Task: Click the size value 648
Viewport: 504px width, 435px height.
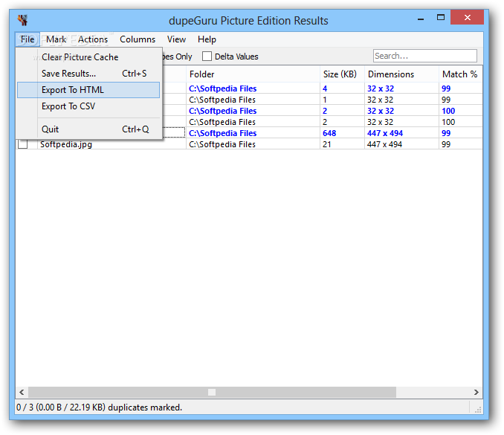Action: point(329,133)
